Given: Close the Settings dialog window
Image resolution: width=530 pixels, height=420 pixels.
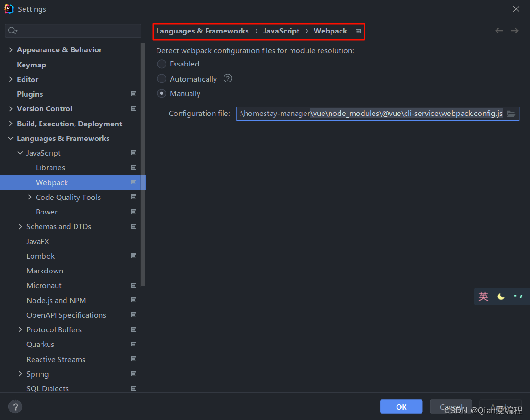Looking at the screenshot, I should 516,9.
